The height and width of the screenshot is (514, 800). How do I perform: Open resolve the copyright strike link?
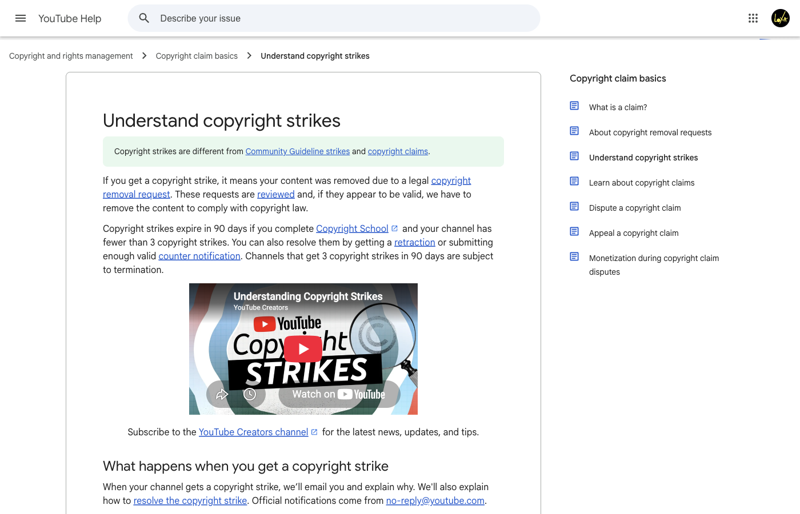click(x=190, y=501)
